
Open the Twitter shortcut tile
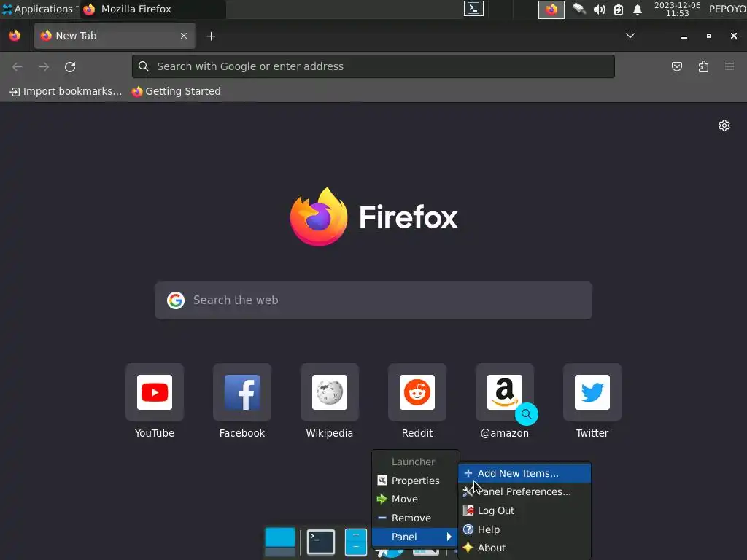click(592, 392)
